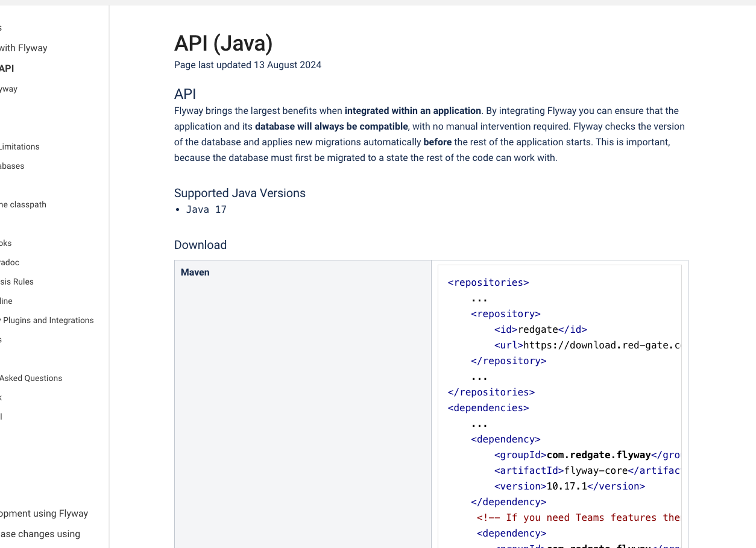756x548 pixels.
Task: Open 'Plugins and Integrations' in the sidebar
Action: pyautogui.click(x=47, y=320)
